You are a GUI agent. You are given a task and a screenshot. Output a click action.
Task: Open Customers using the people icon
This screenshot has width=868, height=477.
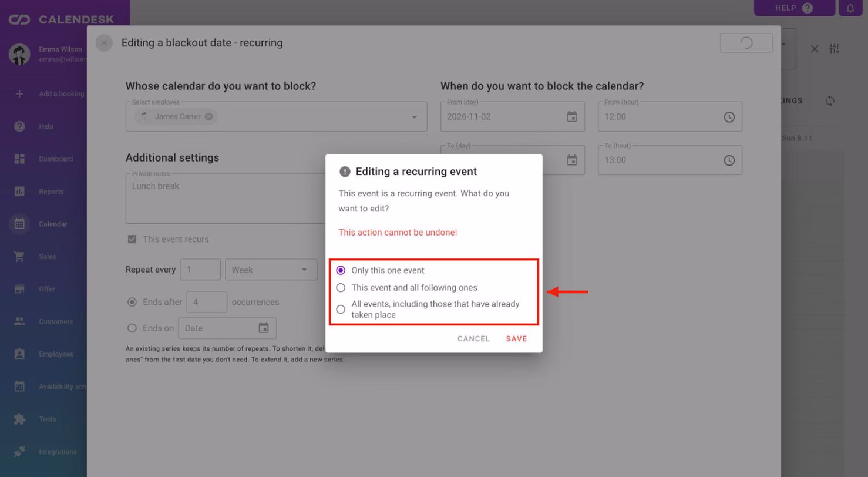(19, 321)
